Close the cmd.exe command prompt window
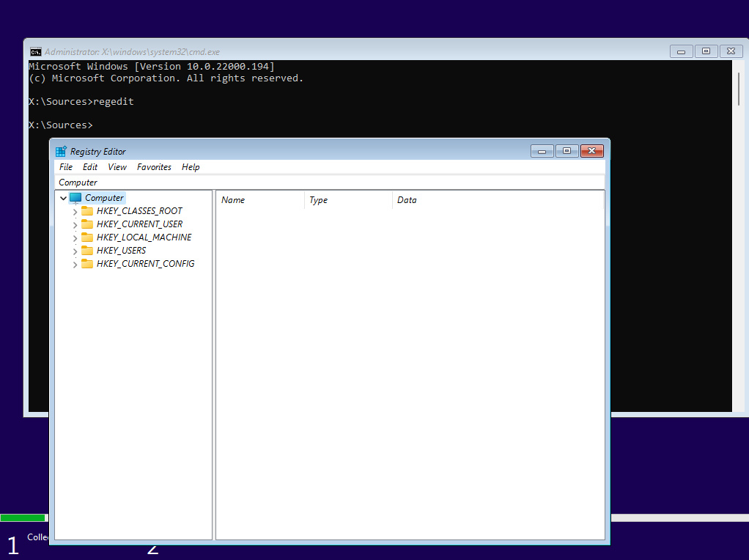749x560 pixels. pyautogui.click(x=731, y=51)
